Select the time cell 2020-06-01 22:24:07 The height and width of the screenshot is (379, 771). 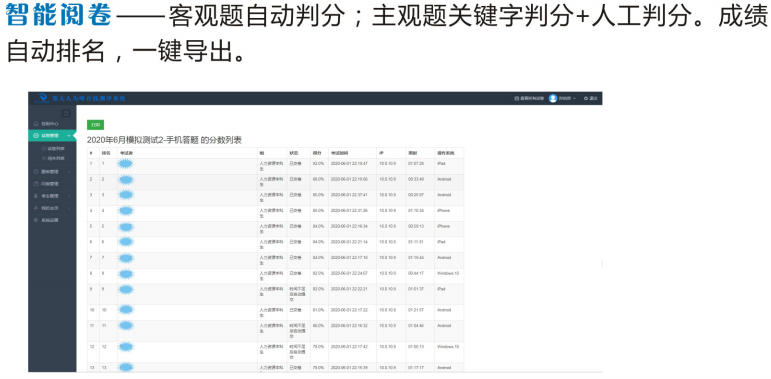coord(349,273)
